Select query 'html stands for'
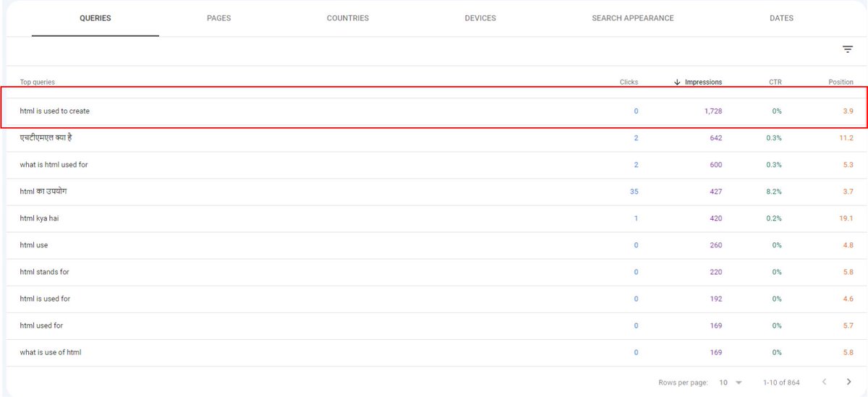This screenshot has width=868, height=397. coord(45,272)
